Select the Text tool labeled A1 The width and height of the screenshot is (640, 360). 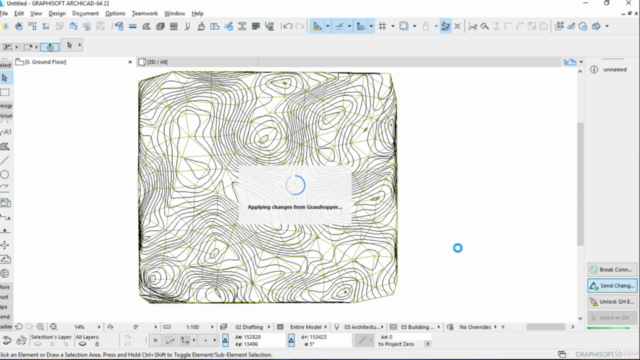tap(6, 132)
